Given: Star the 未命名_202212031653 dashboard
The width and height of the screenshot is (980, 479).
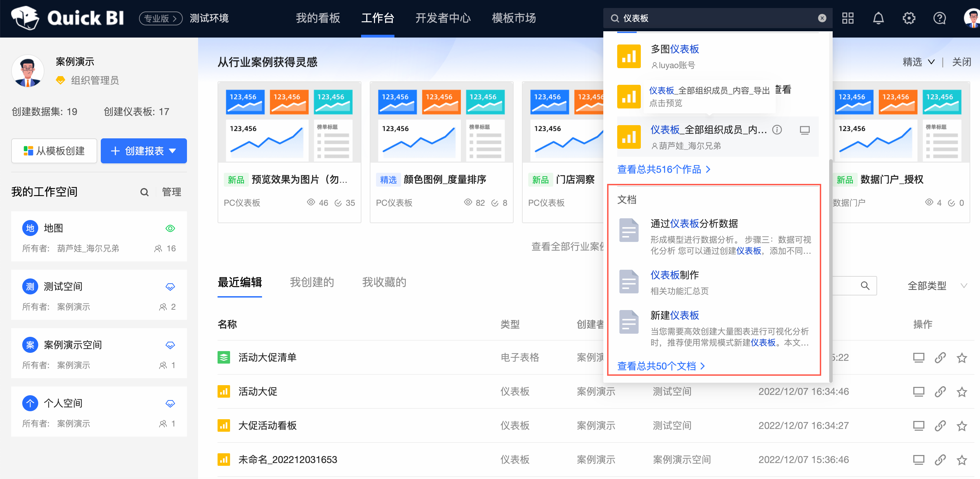Looking at the screenshot, I should click(962, 459).
